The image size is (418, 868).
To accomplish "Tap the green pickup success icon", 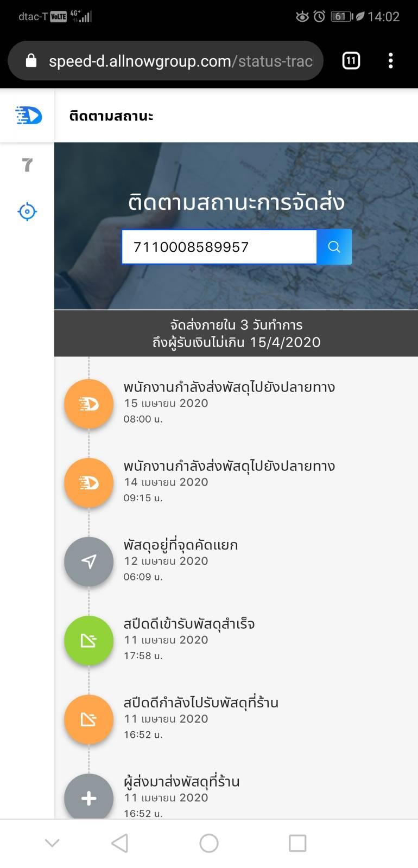I will click(x=88, y=641).
